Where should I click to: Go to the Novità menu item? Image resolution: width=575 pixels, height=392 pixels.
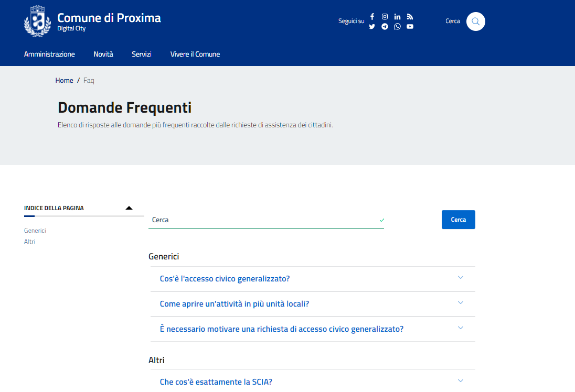103,55
